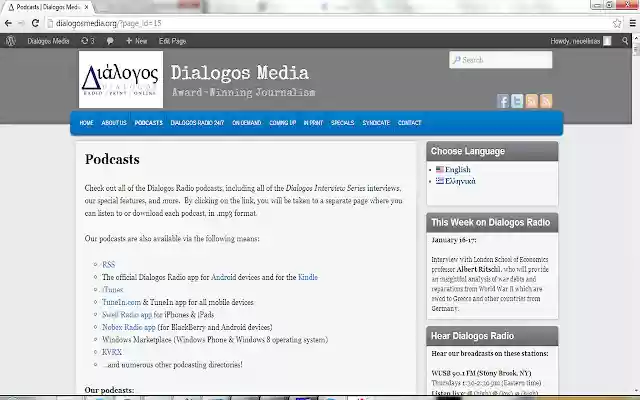Viewport: 640px width, 400px height.
Task: Open comments bubble icon in admin bar
Action: tap(110, 41)
